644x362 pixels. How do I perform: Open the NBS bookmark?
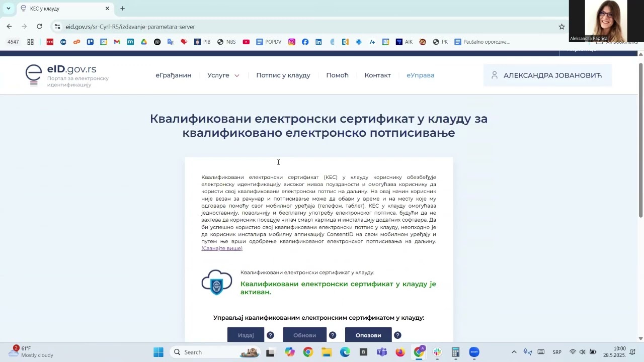[x=226, y=42]
